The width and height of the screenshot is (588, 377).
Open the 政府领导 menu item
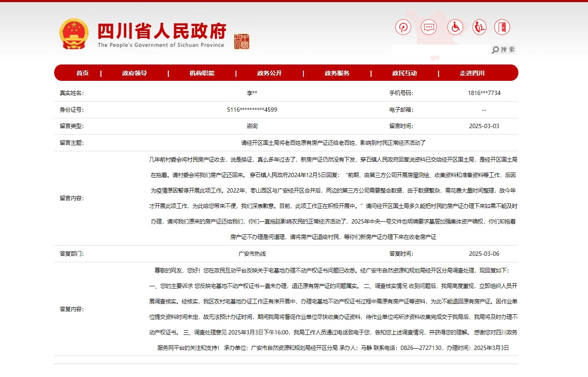pyautogui.click(x=135, y=73)
